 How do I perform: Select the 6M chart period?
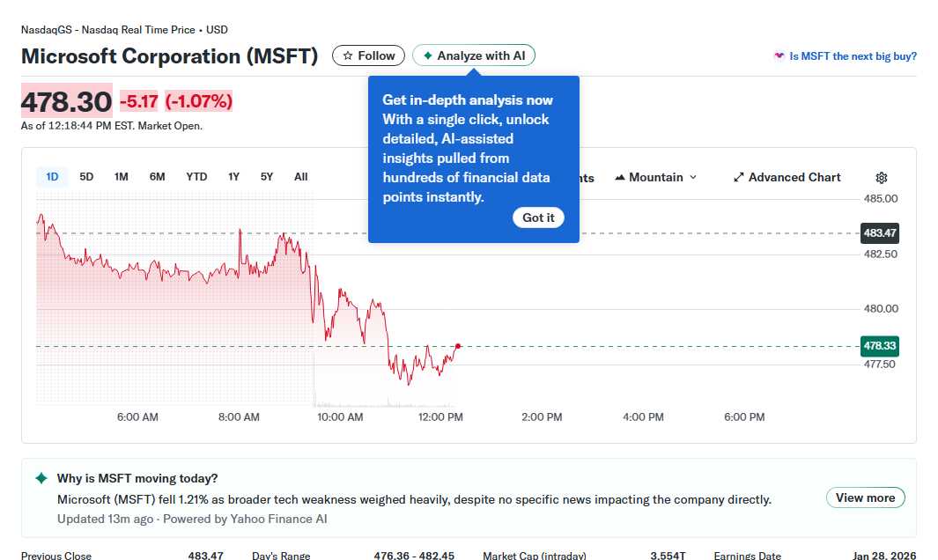click(x=157, y=176)
